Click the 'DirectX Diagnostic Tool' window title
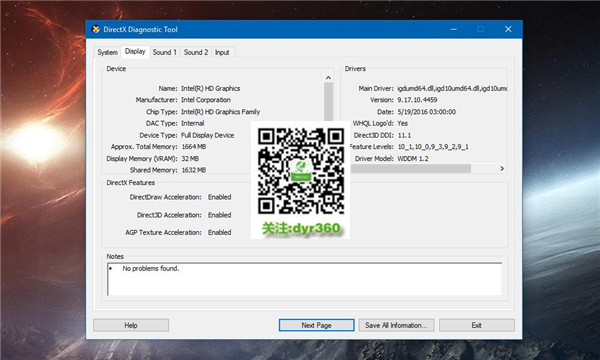 (140, 29)
